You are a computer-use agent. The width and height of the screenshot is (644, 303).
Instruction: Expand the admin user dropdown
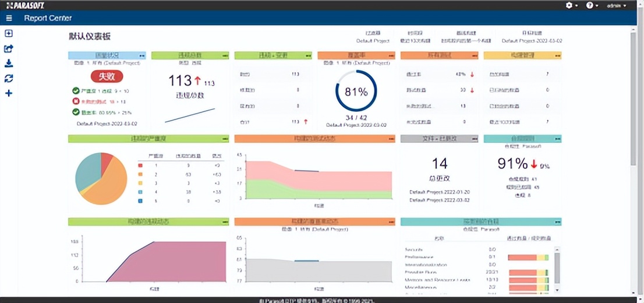coord(616,5)
